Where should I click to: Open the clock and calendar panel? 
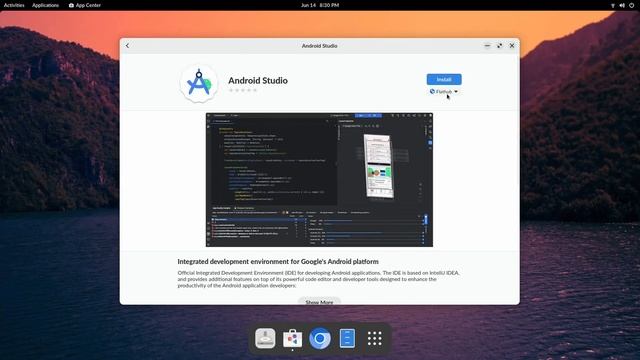click(x=320, y=5)
